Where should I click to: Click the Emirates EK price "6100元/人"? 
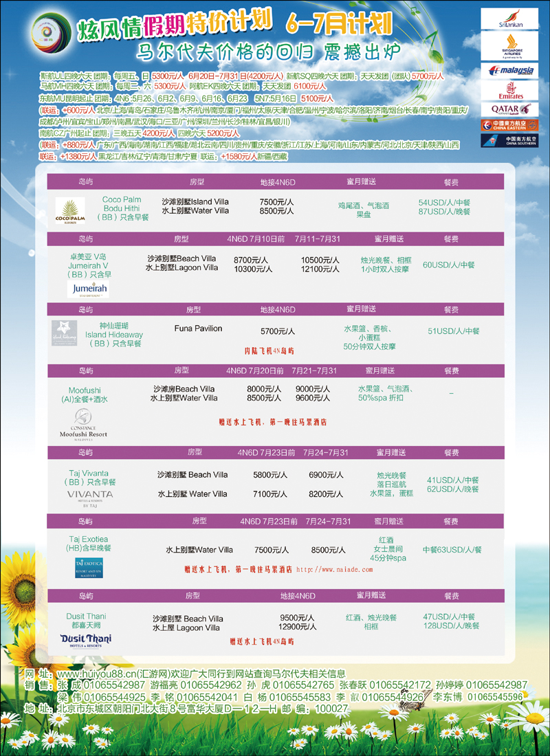[x=310, y=87]
